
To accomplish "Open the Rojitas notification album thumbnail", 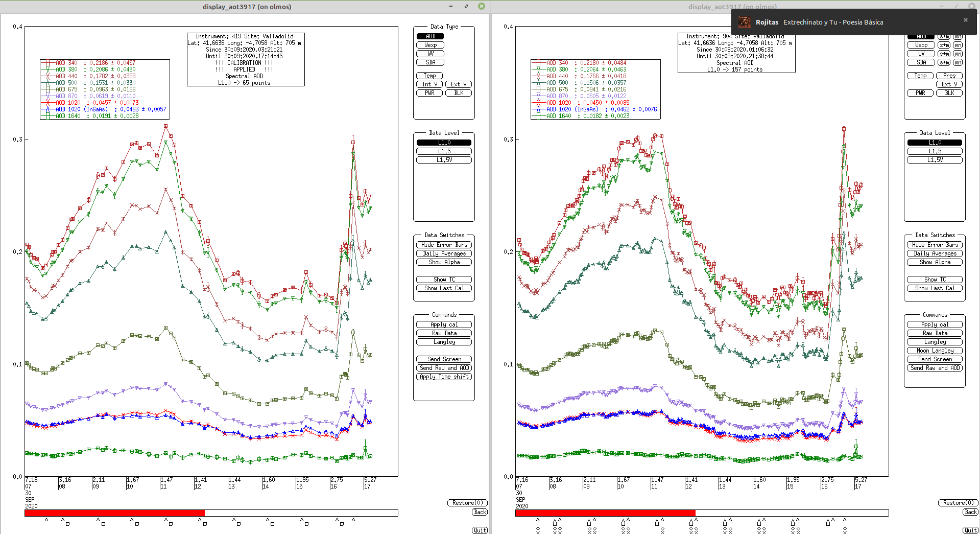I will click(745, 22).
